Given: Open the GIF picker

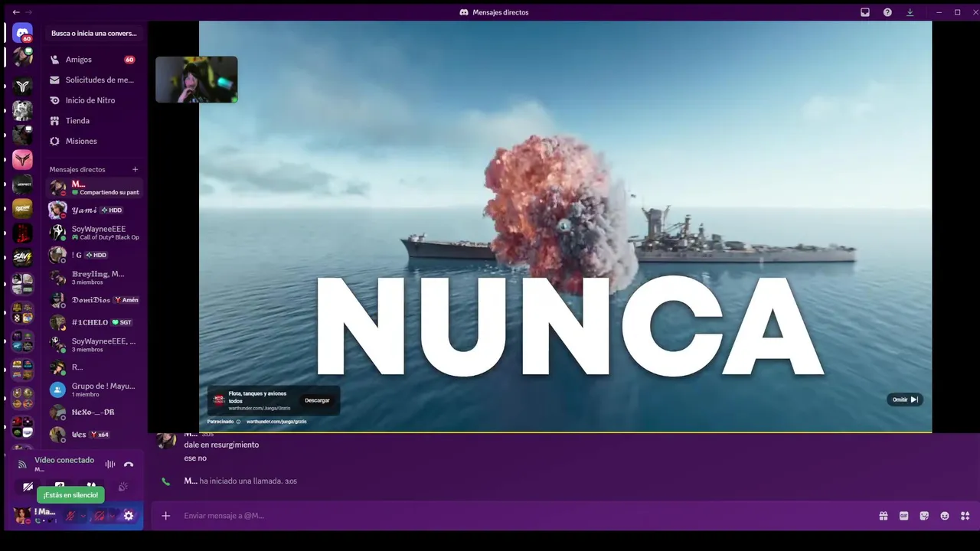Looking at the screenshot, I should tap(904, 516).
